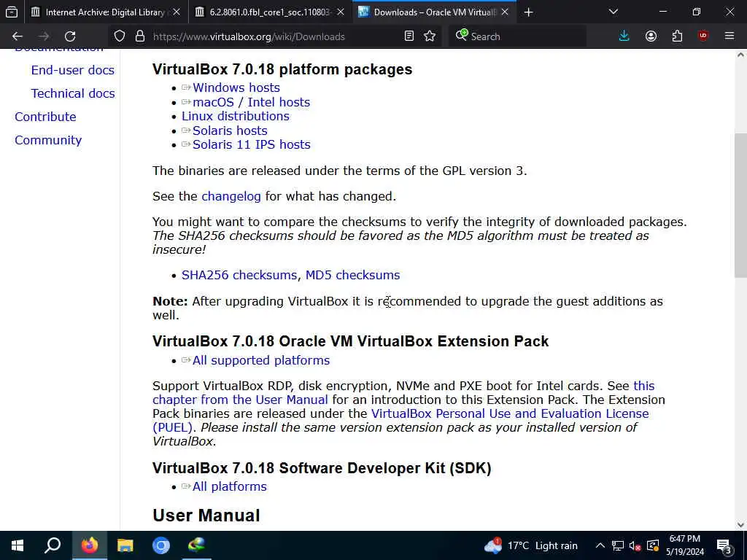Open the Firefox hamburger menu
This screenshot has width=747, height=560.
coord(729,36)
